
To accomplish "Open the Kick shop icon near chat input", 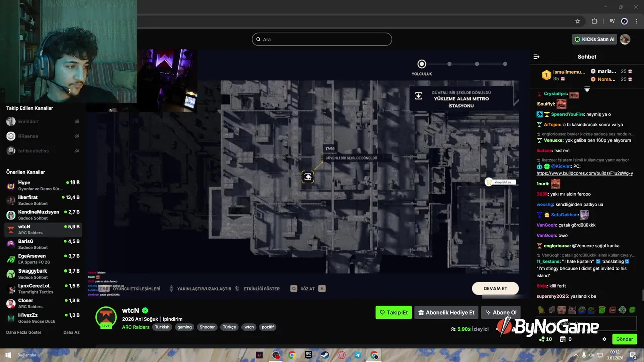I will click(562, 339).
